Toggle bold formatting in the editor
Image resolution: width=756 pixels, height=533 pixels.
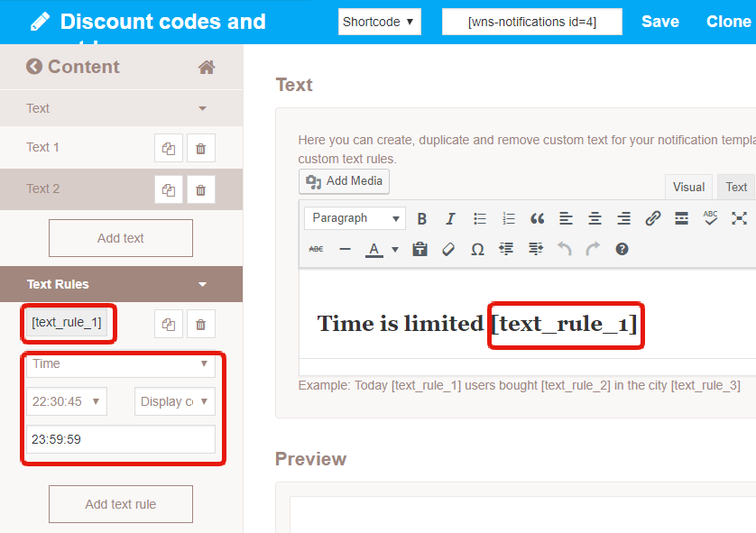coord(422,218)
